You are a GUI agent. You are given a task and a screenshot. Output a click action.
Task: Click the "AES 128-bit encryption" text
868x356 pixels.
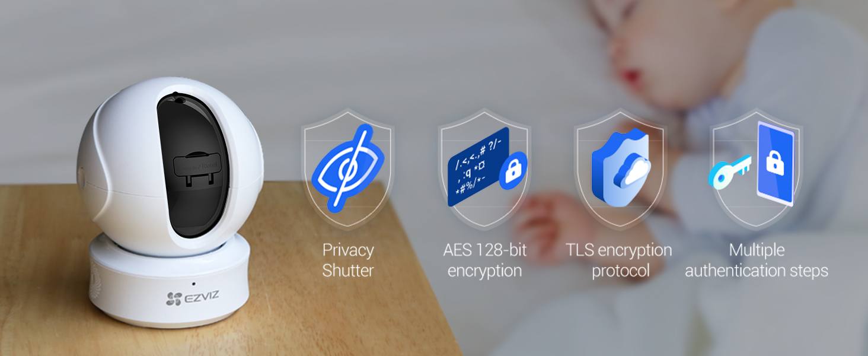coord(484,260)
